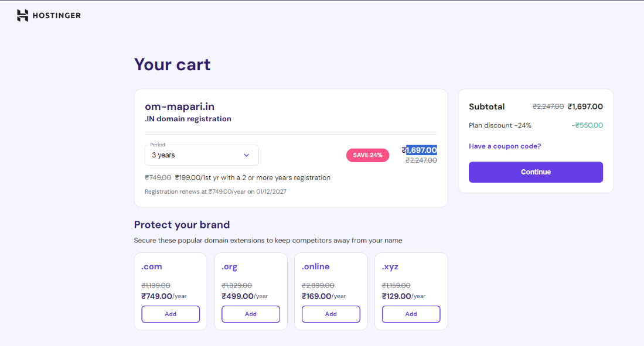The image size is (644, 346).
Task: Click the Plan discount -24% line
Action: pyautogui.click(x=500, y=125)
